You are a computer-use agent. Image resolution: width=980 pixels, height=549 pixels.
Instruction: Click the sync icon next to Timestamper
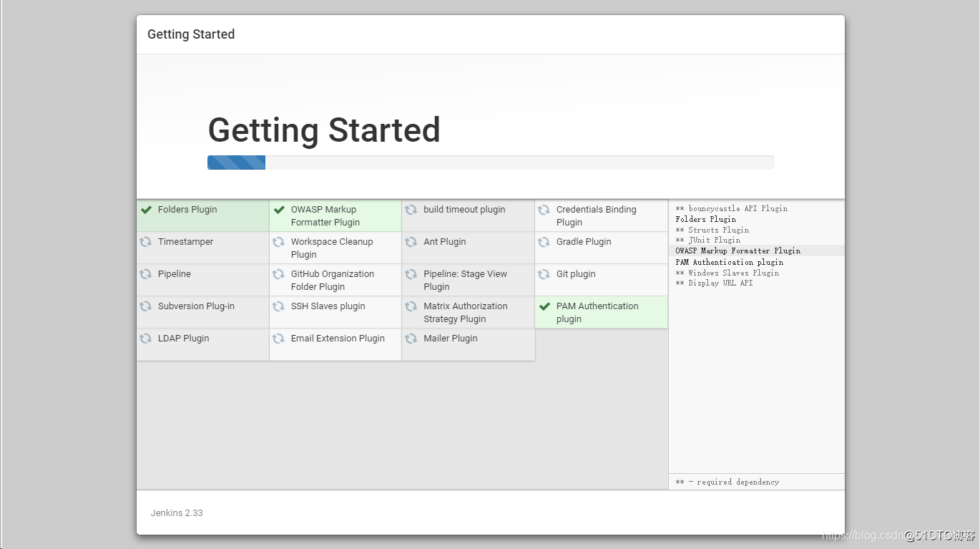pyautogui.click(x=146, y=242)
